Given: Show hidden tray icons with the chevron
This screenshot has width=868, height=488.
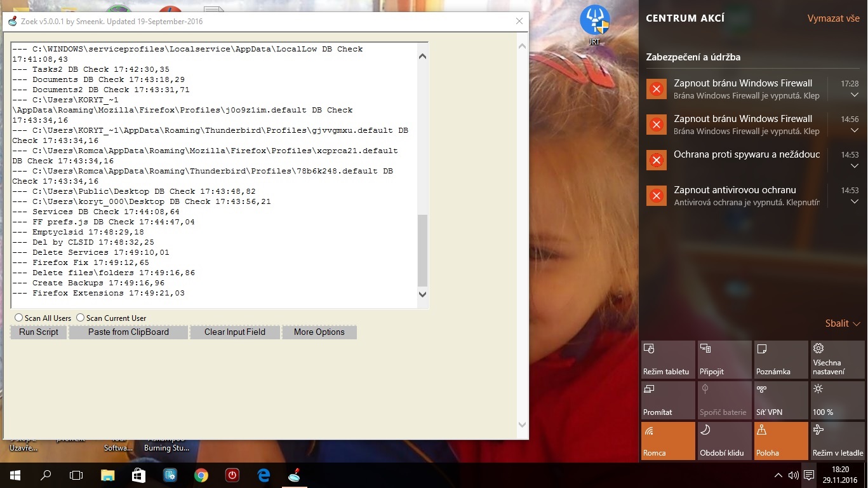Looking at the screenshot, I should (778, 475).
